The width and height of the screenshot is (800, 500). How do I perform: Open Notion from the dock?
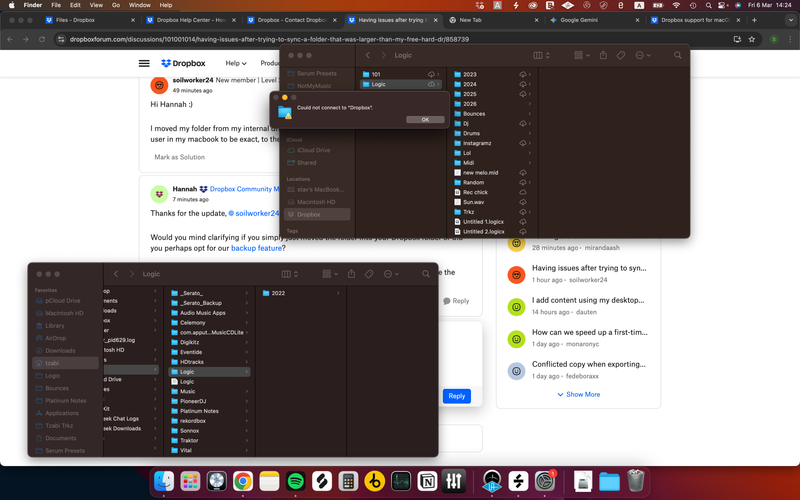click(428, 481)
